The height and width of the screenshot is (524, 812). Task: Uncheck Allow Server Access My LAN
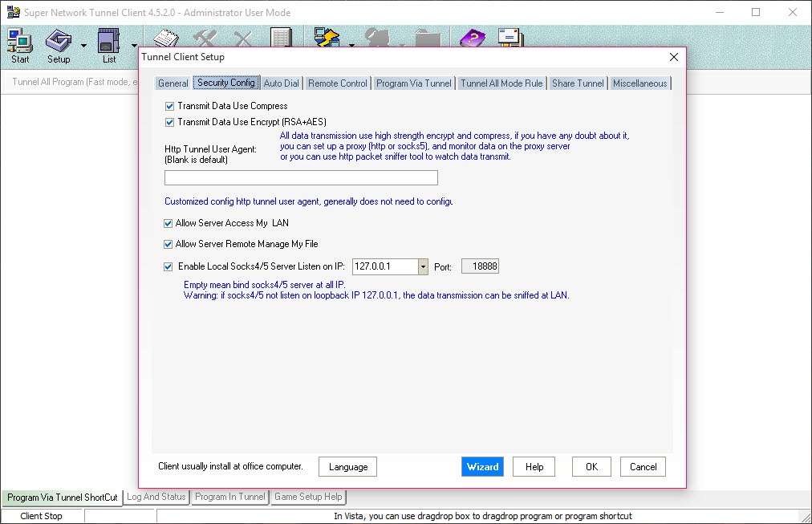(x=168, y=223)
